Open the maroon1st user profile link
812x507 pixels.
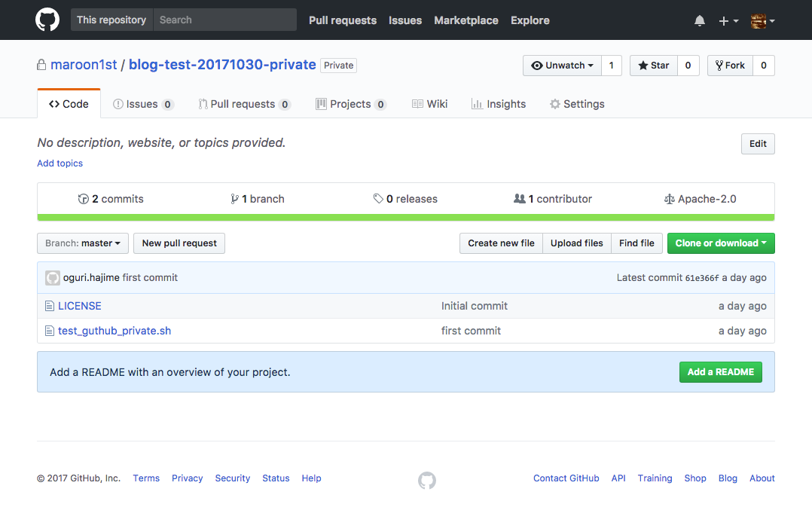pyautogui.click(x=84, y=65)
